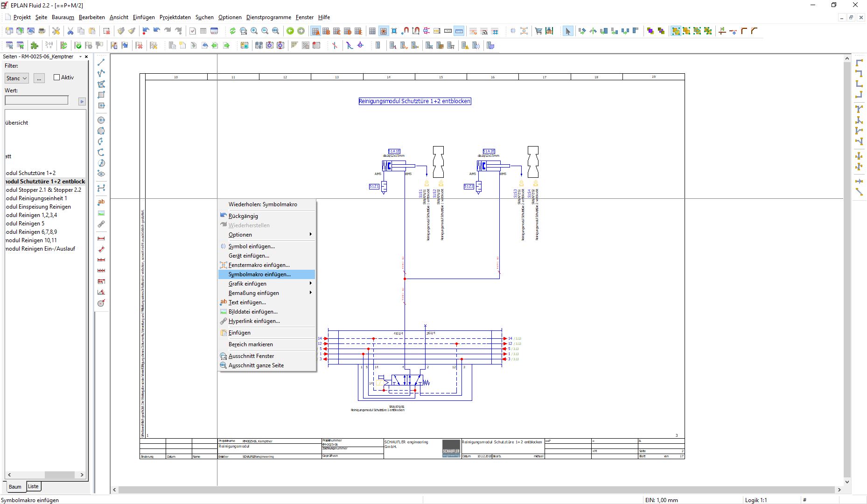This screenshot has height=504, width=867.
Task: Click the Print icon in toolbar
Action: [x=42, y=31]
